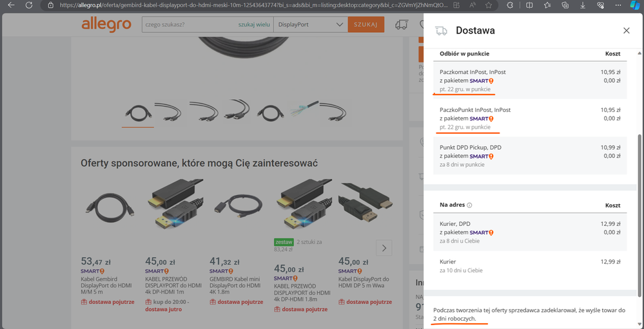This screenshot has width=644, height=329.
Task: Open the Kabel Gembird DisplayPort 5 m offer
Action: (x=106, y=281)
